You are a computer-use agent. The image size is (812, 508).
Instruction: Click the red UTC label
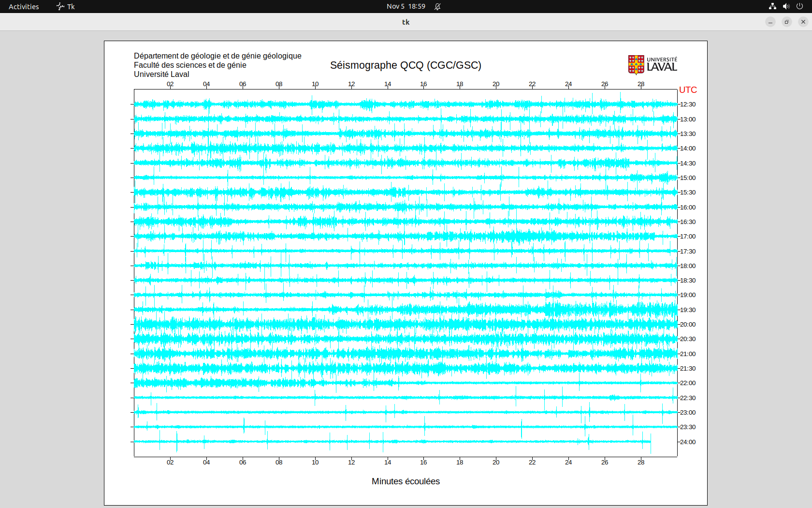tap(688, 90)
